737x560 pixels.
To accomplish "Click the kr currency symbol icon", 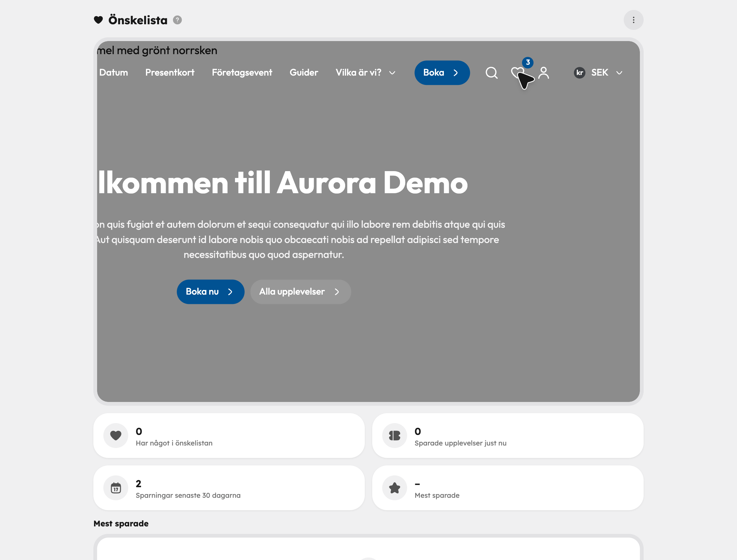I will point(580,73).
